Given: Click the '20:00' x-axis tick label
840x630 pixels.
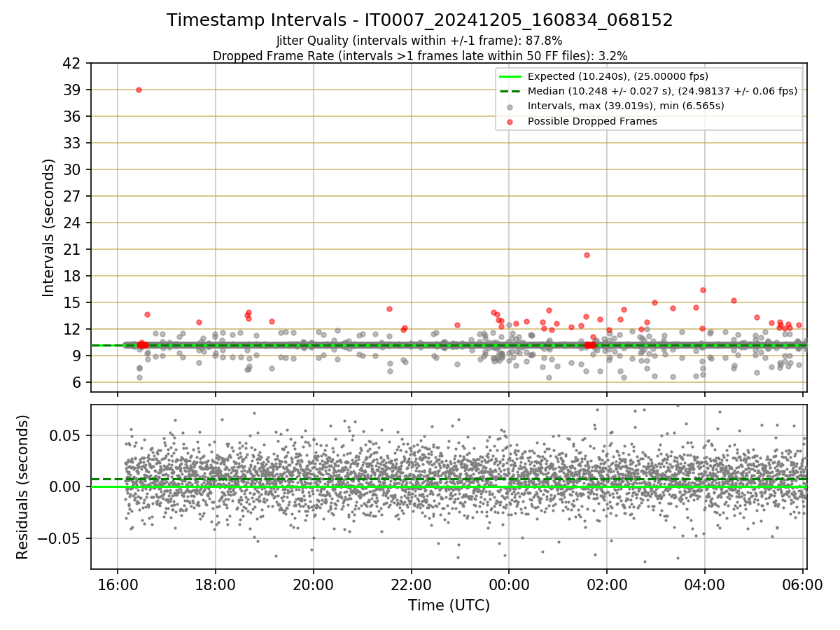Looking at the screenshot, I should click(313, 584).
